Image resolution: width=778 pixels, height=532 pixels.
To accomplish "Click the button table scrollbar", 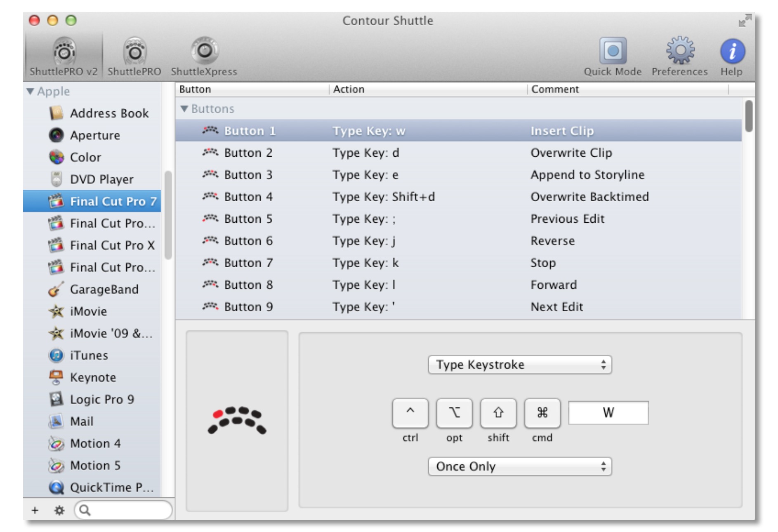I will point(749,117).
